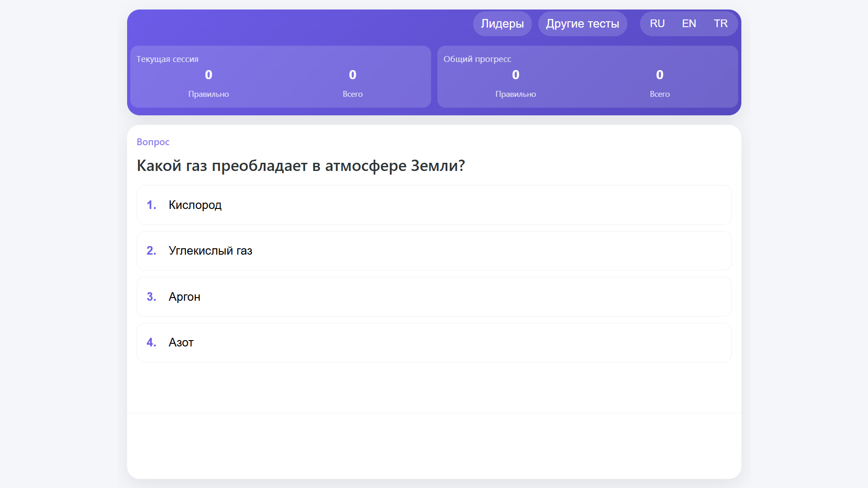Switch interface language to TR
The width and height of the screenshot is (868, 488).
pyautogui.click(x=721, y=24)
